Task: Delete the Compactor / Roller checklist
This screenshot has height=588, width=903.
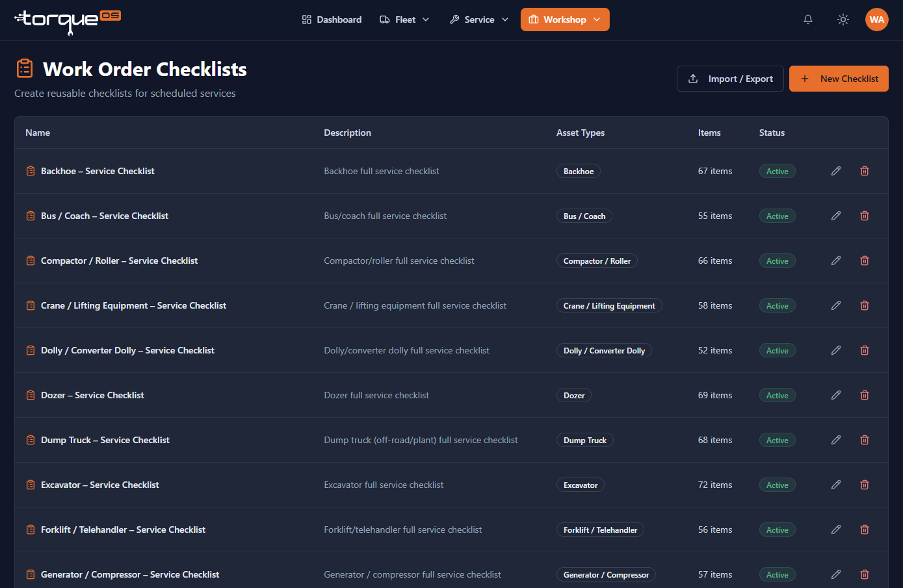Action: [x=865, y=261]
